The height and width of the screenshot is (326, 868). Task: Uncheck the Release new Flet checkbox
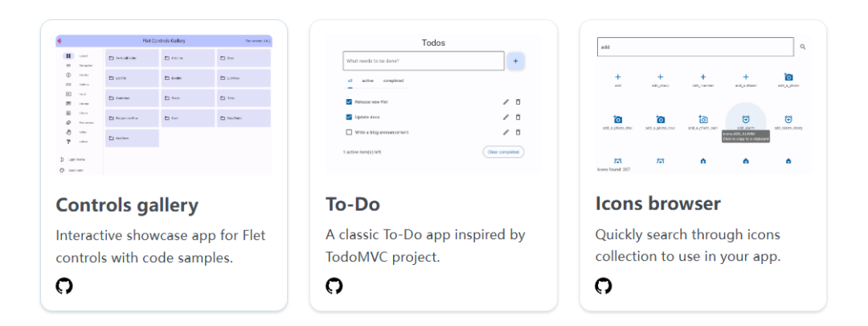(x=349, y=102)
